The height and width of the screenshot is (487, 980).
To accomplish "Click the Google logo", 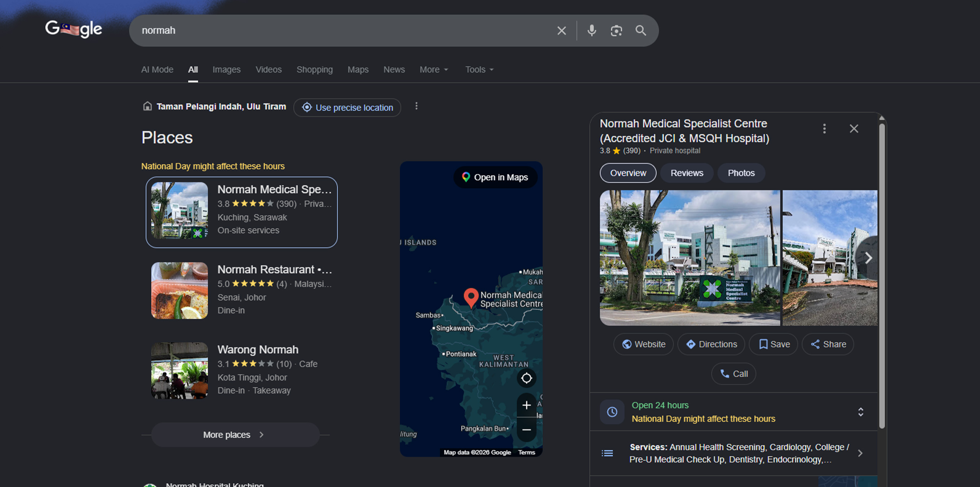I will (73, 29).
